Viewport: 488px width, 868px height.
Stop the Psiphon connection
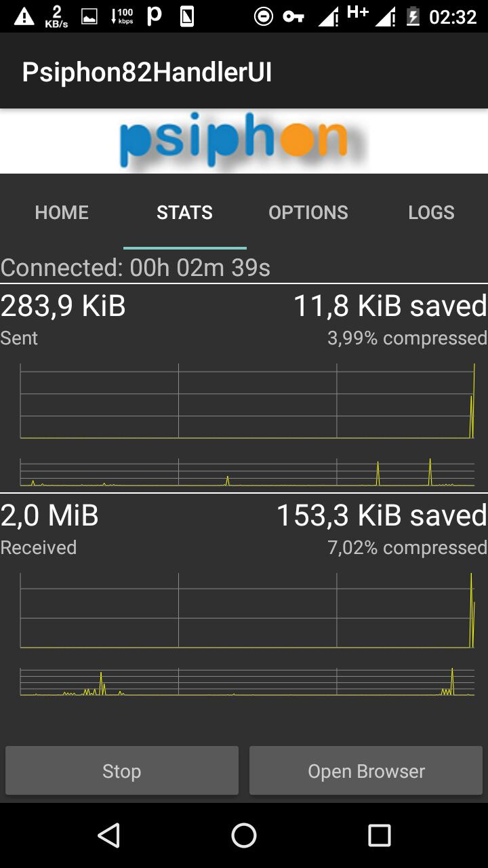coord(122,771)
